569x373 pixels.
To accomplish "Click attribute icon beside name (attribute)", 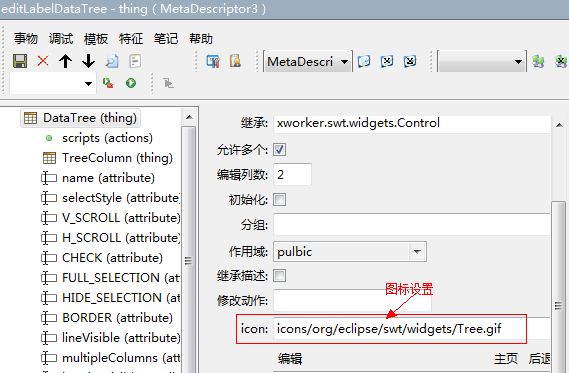I will [x=49, y=178].
